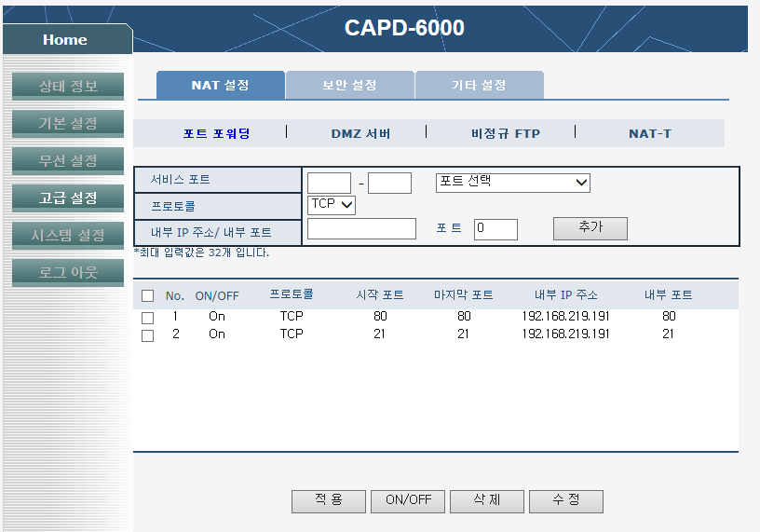Screen dimensions: 760x532
Task: Click 내부 IP 주소 column header
Action: pos(566,294)
